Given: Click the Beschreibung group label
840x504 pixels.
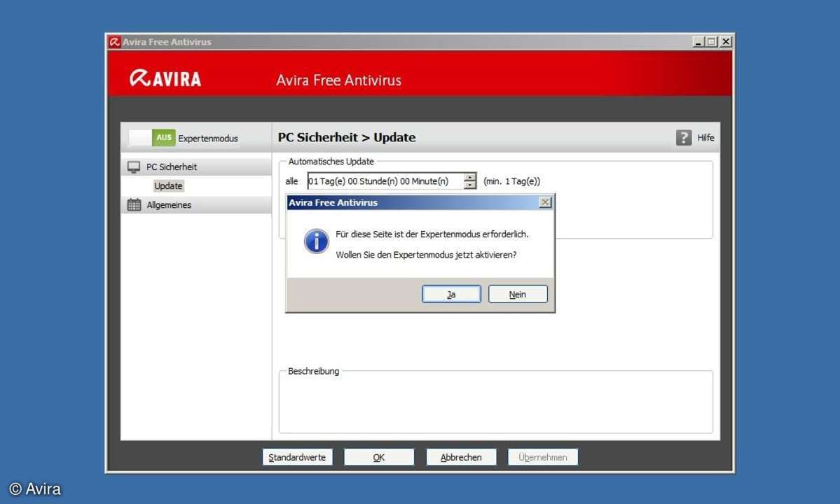Looking at the screenshot, I should point(313,371).
